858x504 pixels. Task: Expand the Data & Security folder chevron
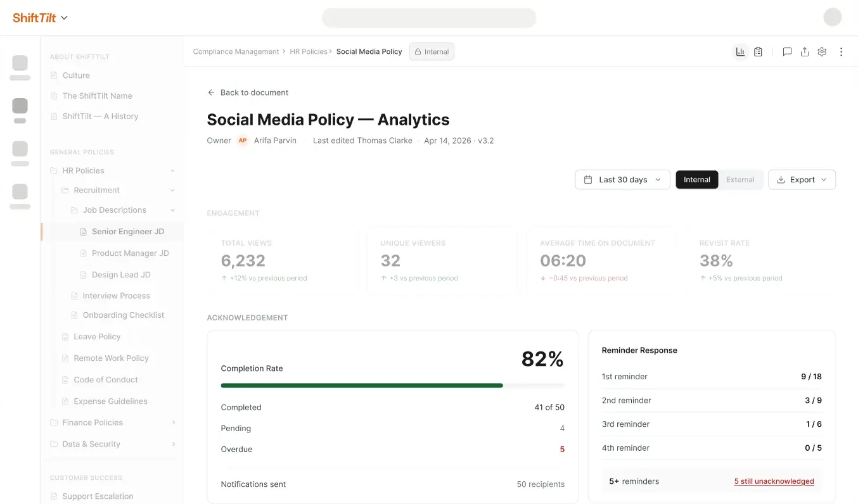click(x=173, y=444)
